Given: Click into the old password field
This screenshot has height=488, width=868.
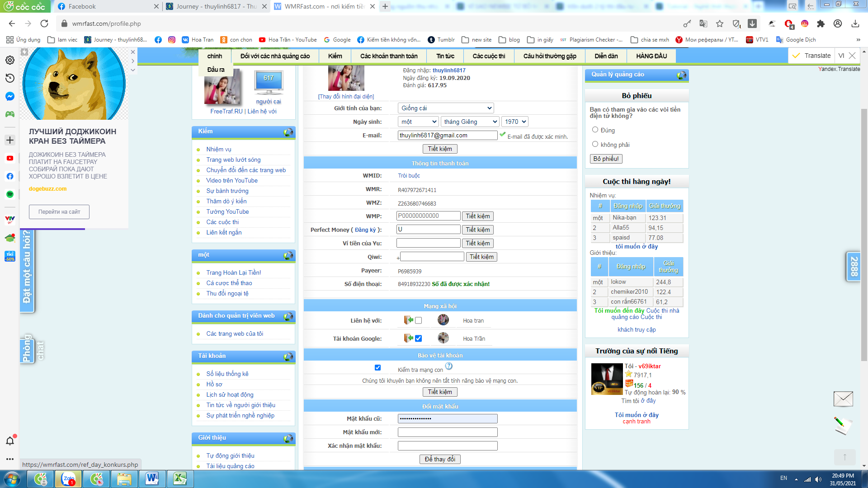Looking at the screenshot, I should [448, 419].
